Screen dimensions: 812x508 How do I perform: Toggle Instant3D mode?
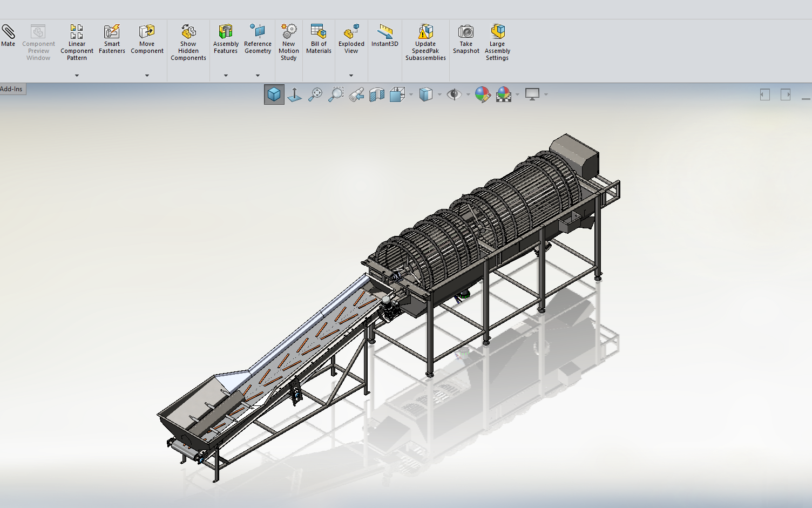pyautogui.click(x=384, y=36)
